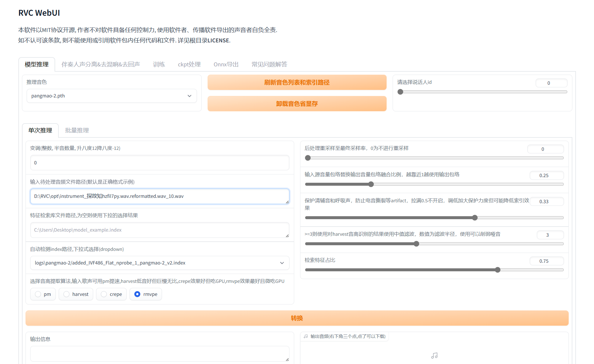Open the 推理音色 dropdown showing pangmao-2.pth
This screenshot has height=364, width=594.
[112, 96]
